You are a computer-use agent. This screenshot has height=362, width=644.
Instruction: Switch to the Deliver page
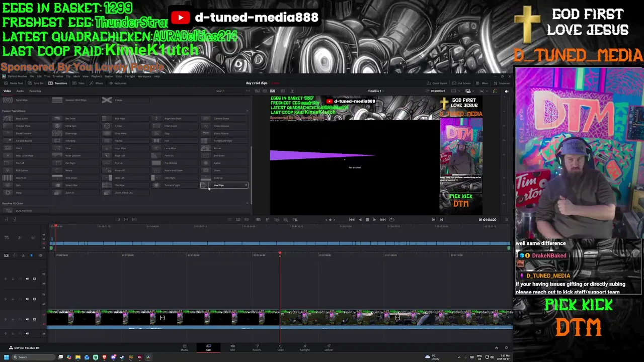click(329, 347)
